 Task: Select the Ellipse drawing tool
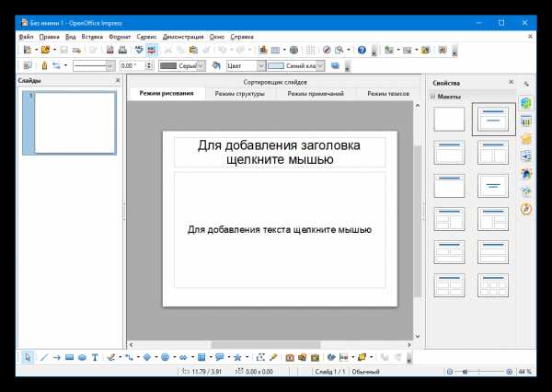pos(82,357)
